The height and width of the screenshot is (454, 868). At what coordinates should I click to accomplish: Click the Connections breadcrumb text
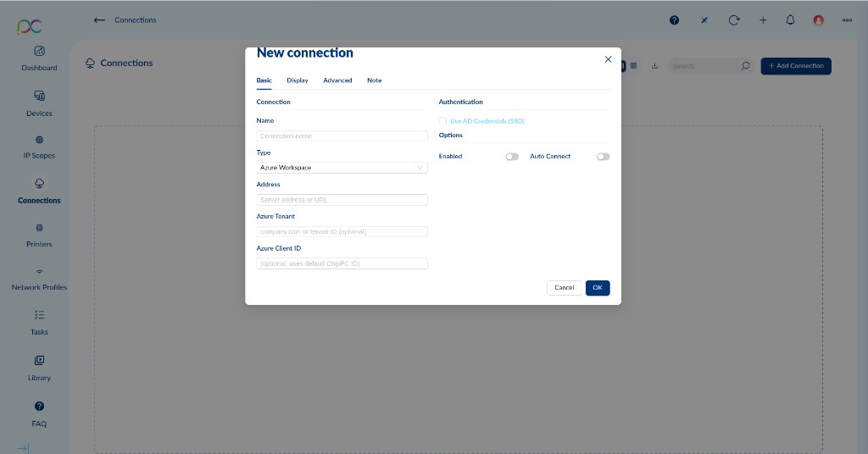pos(135,20)
